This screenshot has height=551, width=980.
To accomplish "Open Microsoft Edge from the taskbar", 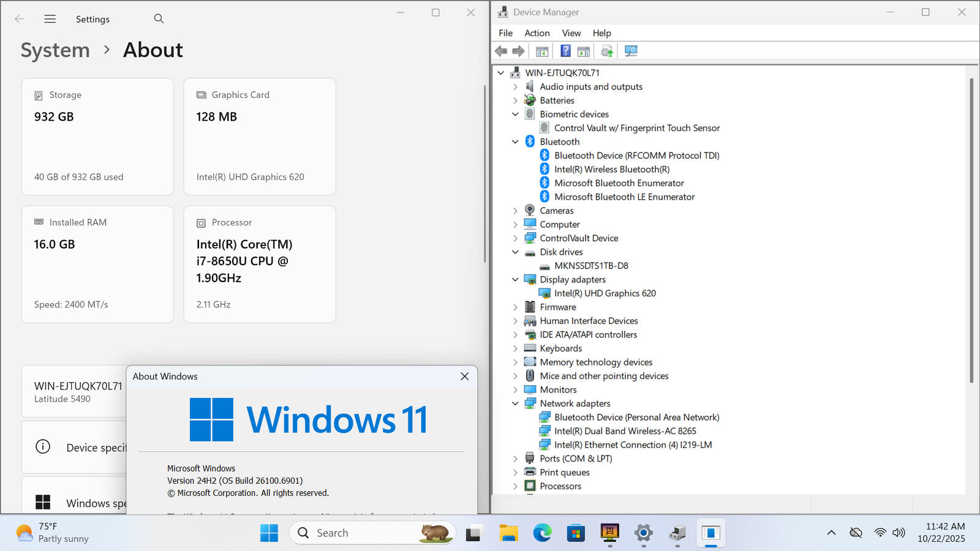I will click(x=542, y=533).
